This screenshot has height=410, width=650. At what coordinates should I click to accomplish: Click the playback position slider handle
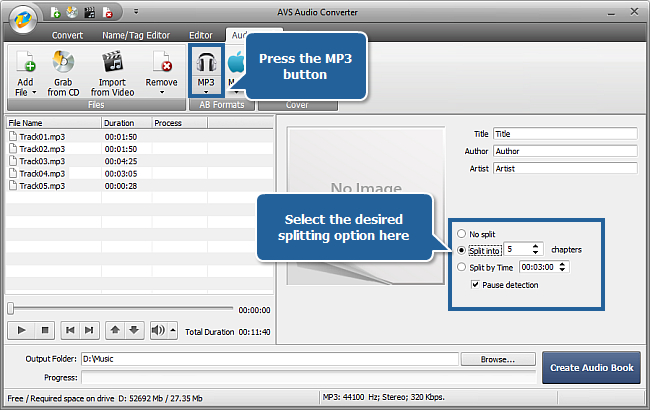11,308
